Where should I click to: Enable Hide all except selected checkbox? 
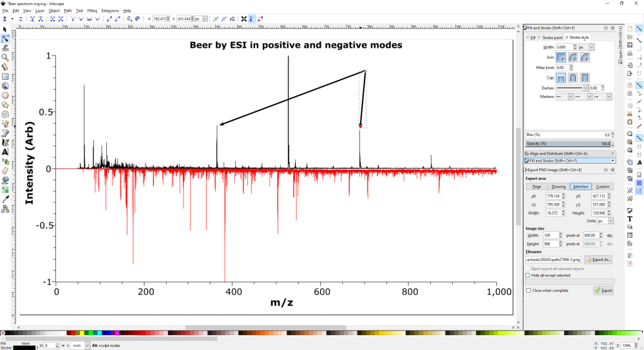pyautogui.click(x=528, y=275)
